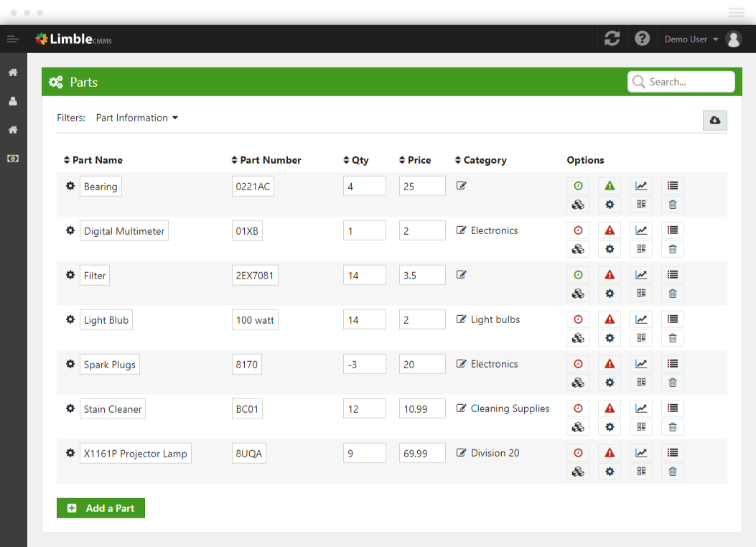Click the clock icon for Light Blub

coord(578,319)
